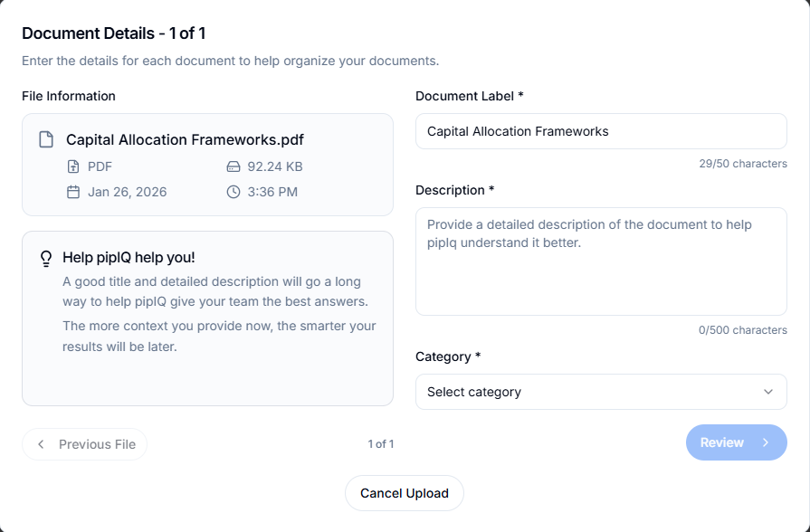
Task: Click the 0/500 characters counter
Action: click(743, 330)
